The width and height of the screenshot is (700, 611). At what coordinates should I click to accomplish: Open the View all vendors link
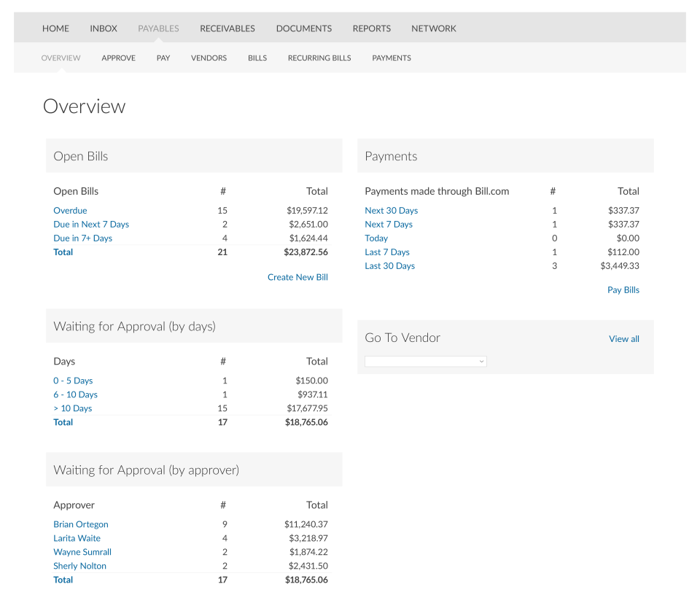click(x=623, y=339)
